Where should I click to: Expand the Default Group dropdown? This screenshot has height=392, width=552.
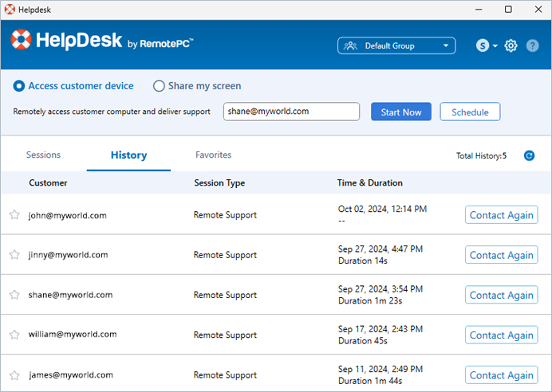point(396,45)
